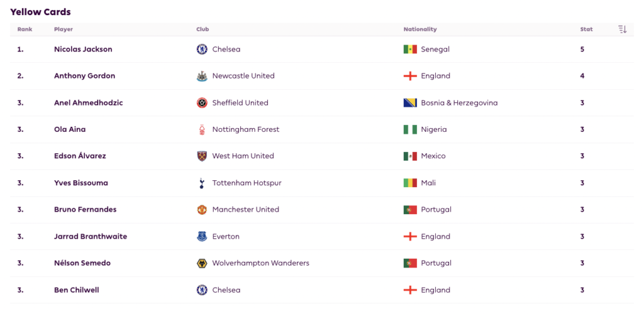Click the Newcastle United club crest
This screenshot has width=644, height=314.
pyautogui.click(x=202, y=76)
